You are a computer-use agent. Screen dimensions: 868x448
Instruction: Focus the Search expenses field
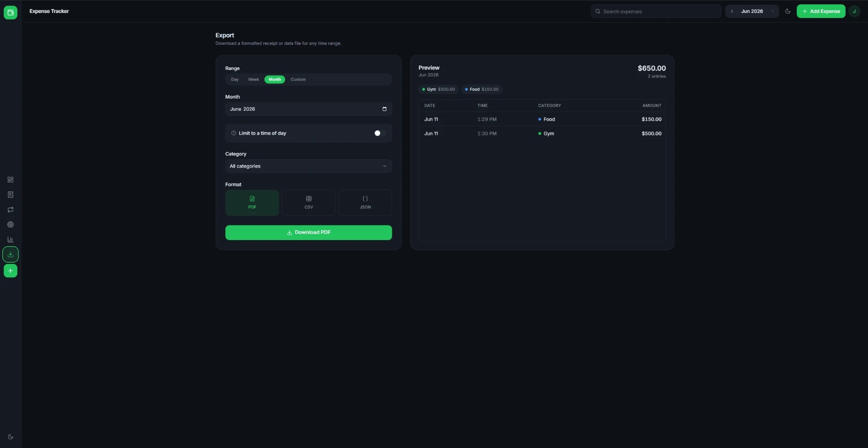pyautogui.click(x=656, y=11)
